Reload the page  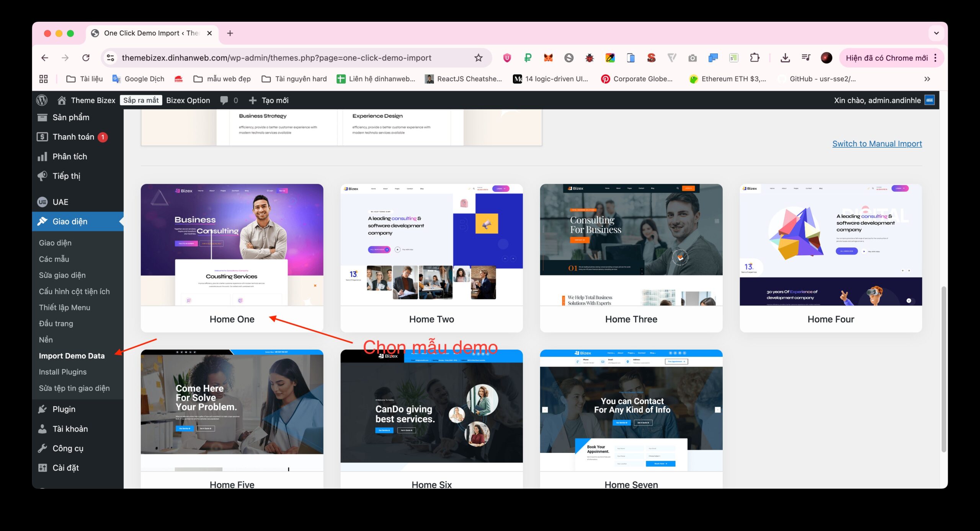point(86,58)
